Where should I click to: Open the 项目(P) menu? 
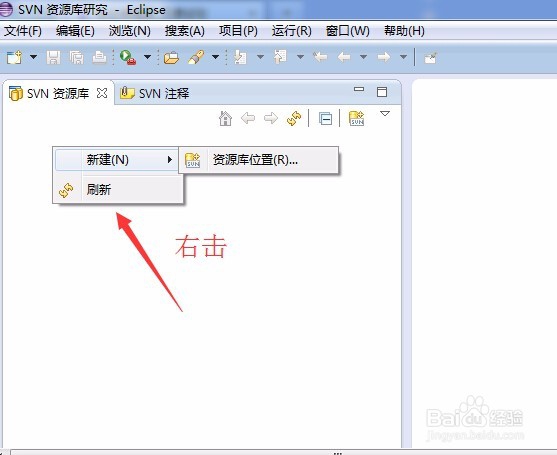click(238, 31)
